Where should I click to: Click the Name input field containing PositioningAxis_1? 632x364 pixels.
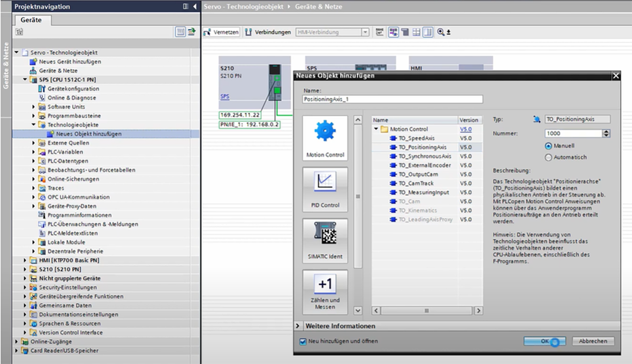[x=392, y=99]
